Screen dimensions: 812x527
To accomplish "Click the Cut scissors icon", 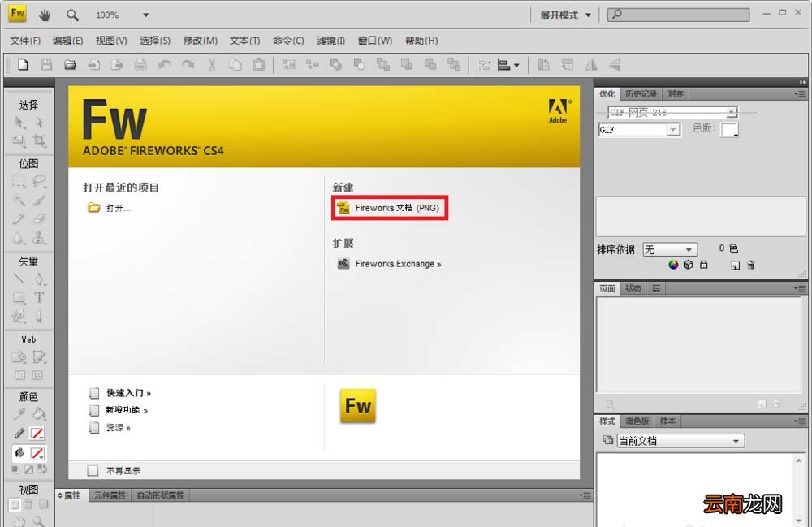I will pos(211,65).
